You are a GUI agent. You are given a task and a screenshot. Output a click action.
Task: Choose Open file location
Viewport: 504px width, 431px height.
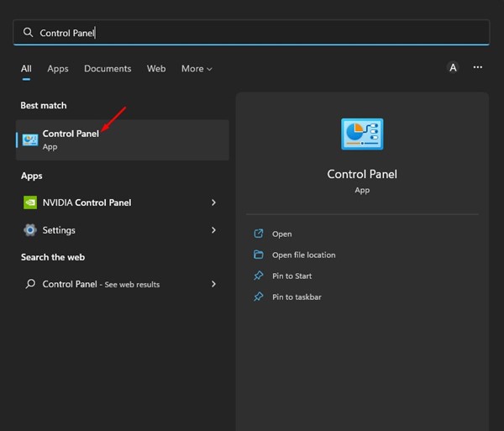tap(303, 255)
